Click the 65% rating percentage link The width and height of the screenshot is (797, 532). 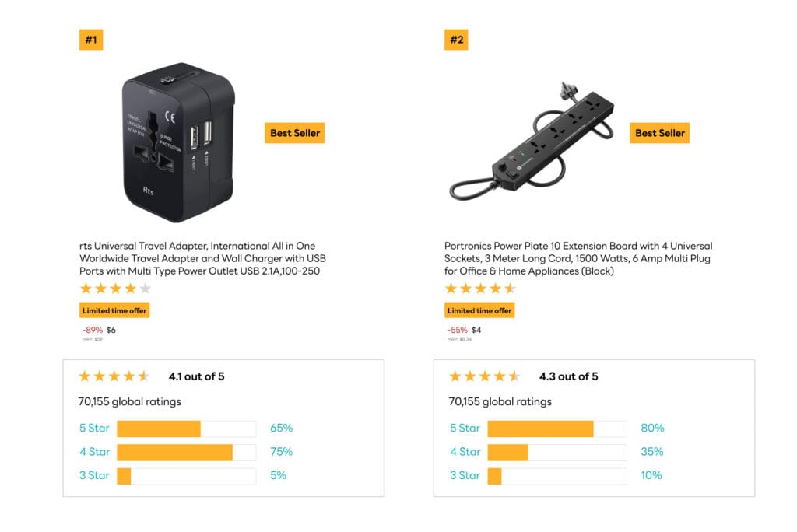pos(280,428)
